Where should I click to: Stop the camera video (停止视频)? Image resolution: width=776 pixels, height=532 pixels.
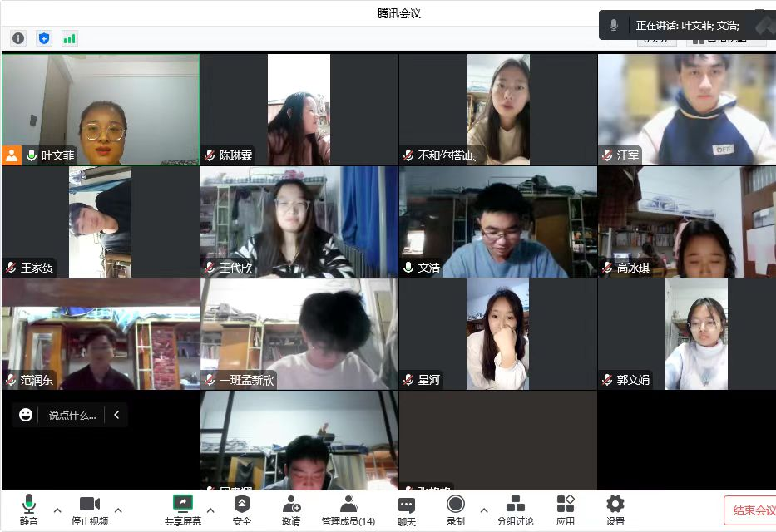[x=90, y=509]
